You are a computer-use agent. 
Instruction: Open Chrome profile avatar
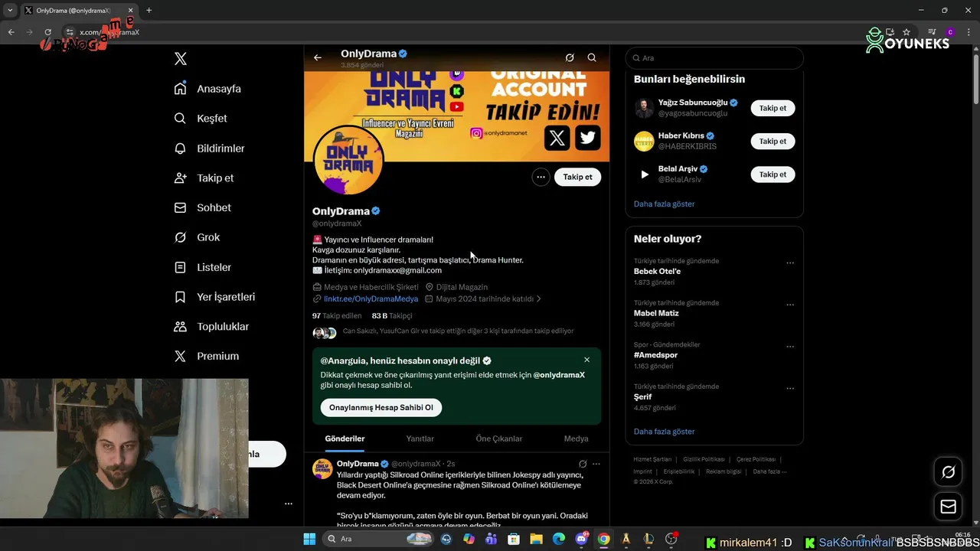(950, 32)
